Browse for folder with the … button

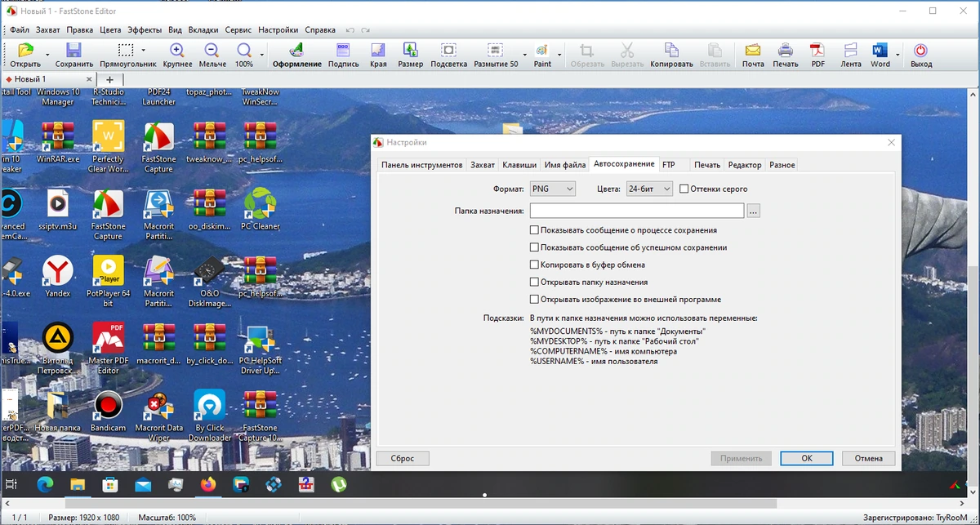(754, 211)
